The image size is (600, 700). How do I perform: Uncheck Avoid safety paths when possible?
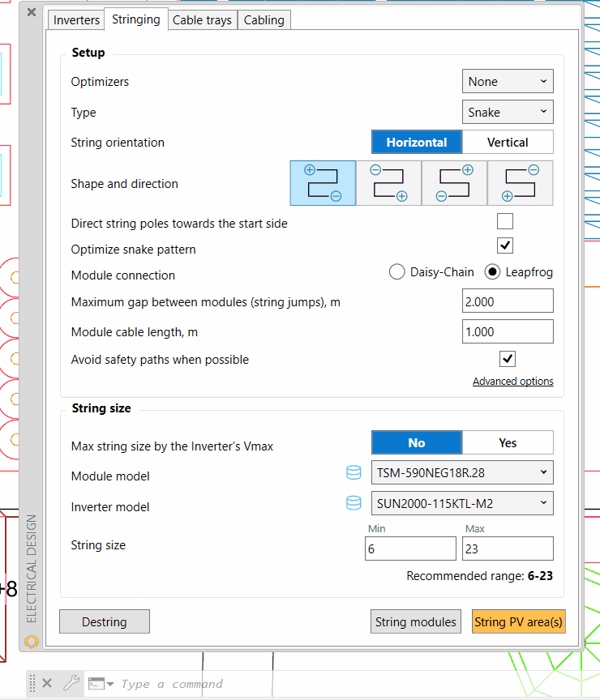(x=508, y=359)
